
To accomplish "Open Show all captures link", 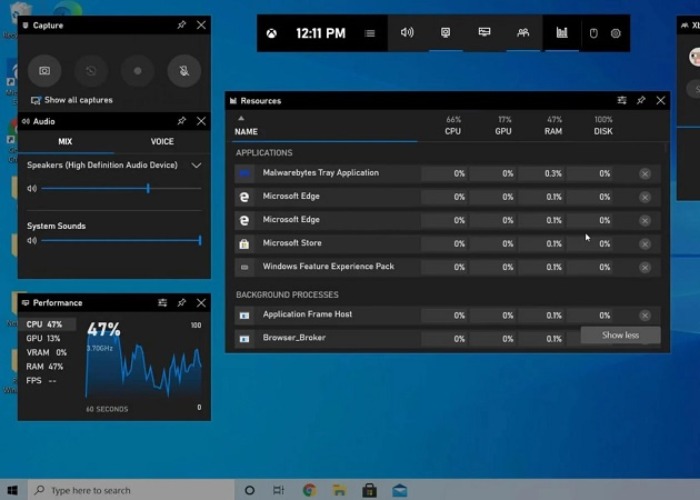I will coord(78,100).
